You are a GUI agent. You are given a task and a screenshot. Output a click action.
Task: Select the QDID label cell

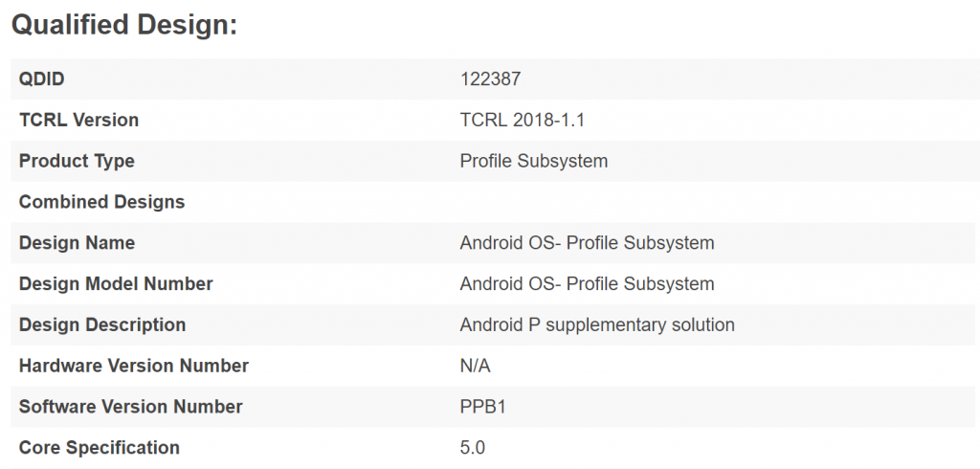click(x=42, y=79)
